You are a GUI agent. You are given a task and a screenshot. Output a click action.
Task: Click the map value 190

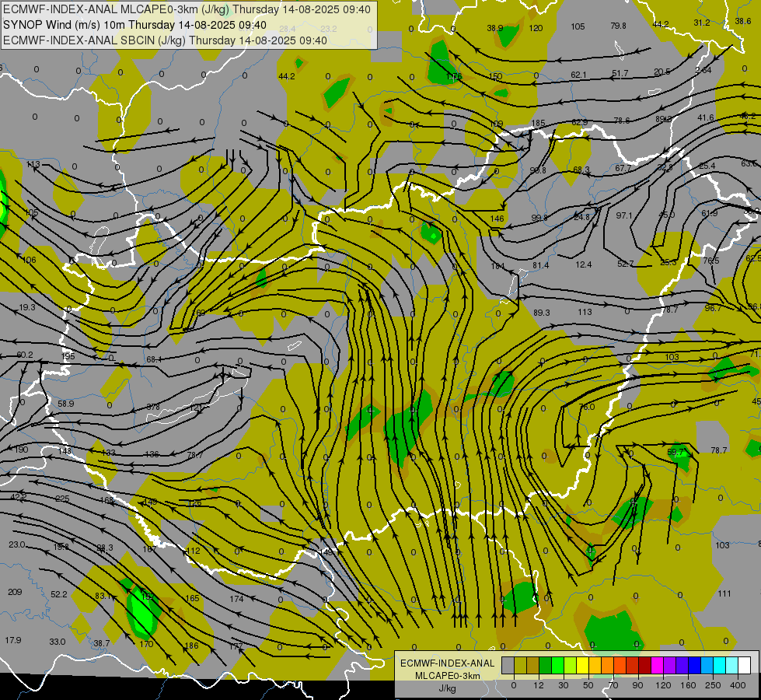pyautogui.click(x=21, y=450)
